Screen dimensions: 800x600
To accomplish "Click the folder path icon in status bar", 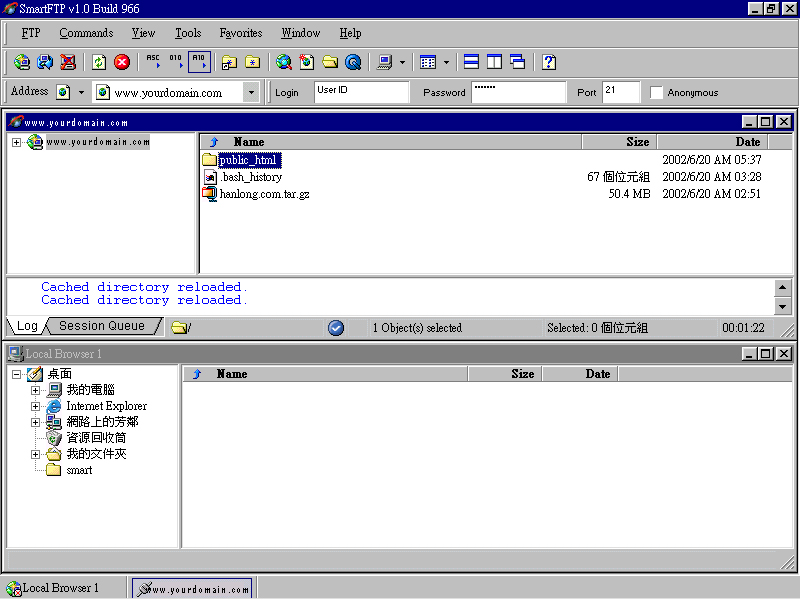I will click(179, 328).
